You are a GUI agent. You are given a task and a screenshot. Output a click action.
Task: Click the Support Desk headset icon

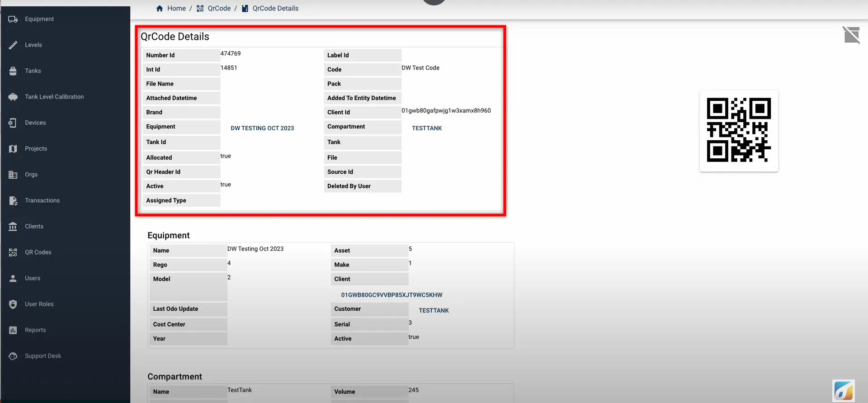[x=13, y=356]
